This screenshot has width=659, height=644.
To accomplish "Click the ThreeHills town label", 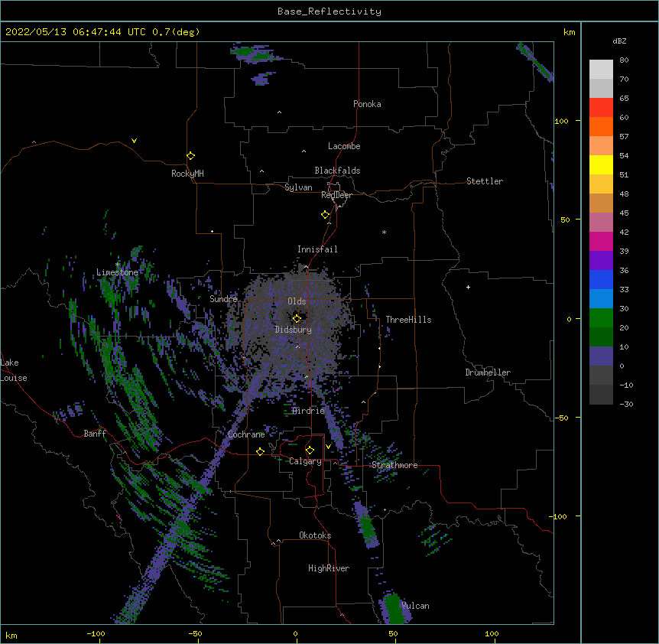I will [x=408, y=320].
